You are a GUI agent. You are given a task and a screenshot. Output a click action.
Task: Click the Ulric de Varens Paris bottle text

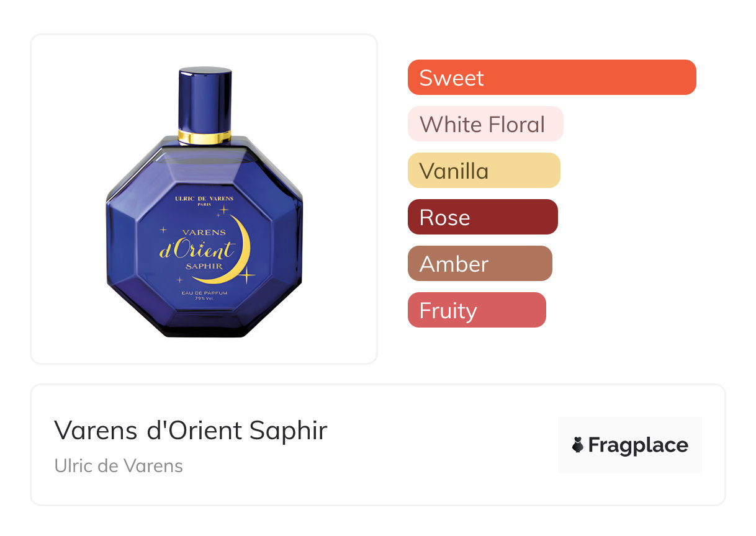(x=204, y=201)
